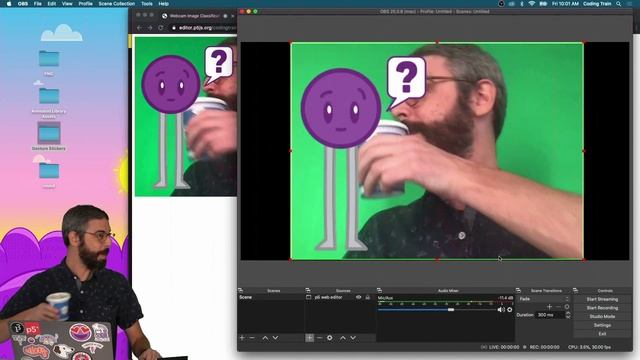This screenshot has width=640, height=360.
Task: Open the Tools menu
Action: point(147,4)
